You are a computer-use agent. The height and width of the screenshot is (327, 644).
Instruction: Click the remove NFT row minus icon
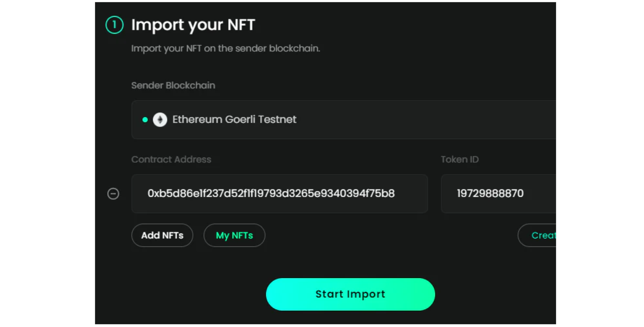pyautogui.click(x=113, y=194)
